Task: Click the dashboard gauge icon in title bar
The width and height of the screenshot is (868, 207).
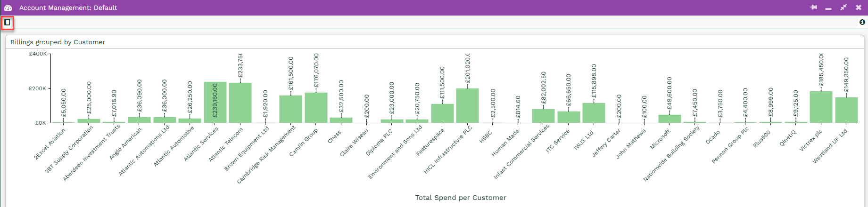Action: point(8,8)
